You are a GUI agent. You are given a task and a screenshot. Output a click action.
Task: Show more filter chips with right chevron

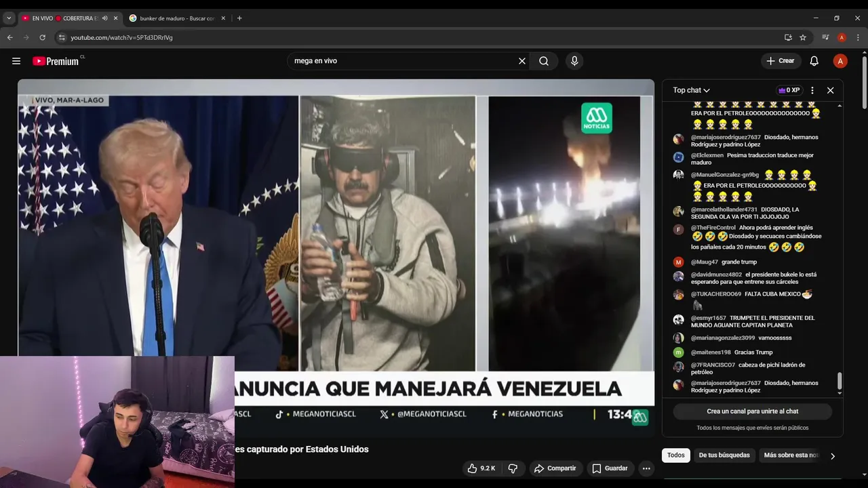coord(833,456)
